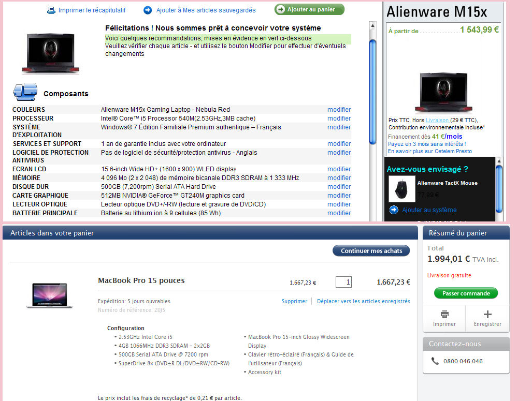Click Enregistrer label in cart summary

(487, 324)
